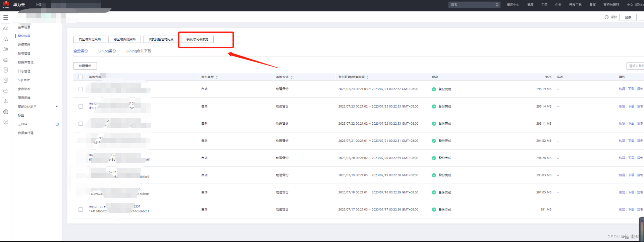This screenshot has height=242, width=644.
Task: Check the box for the 2023/07/23 backup row
Action: point(80,106)
